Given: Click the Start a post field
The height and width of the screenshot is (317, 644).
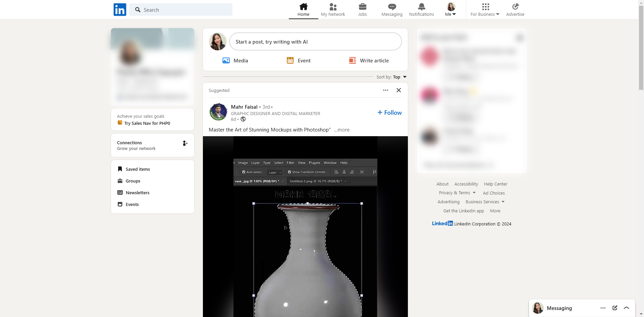Looking at the screenshot, I should tap(315, 42).
